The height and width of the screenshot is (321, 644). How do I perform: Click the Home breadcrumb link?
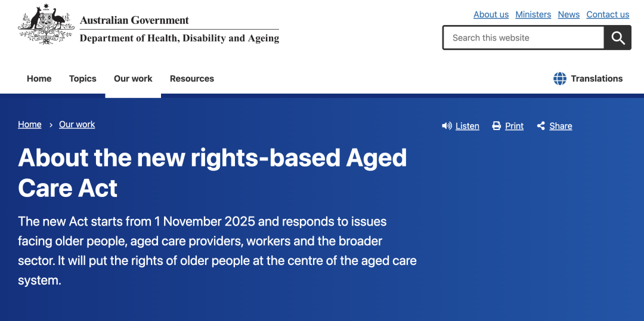click(30, 125)
